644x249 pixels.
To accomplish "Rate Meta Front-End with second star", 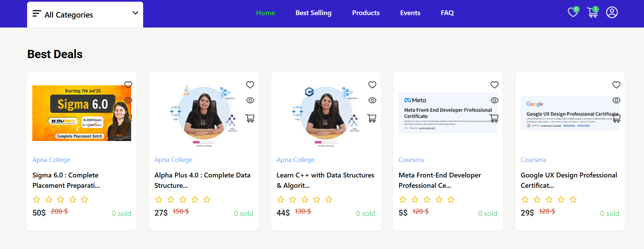I will pos(415,199).
